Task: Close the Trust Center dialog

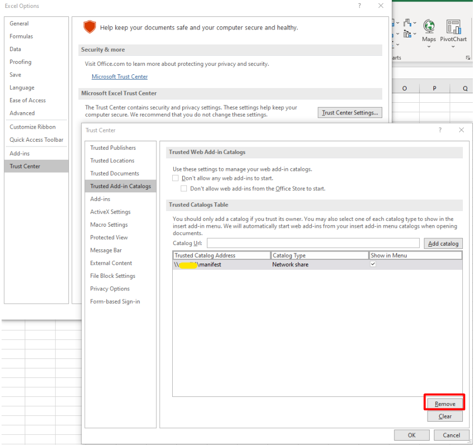Action: click(x=461, y=130)
